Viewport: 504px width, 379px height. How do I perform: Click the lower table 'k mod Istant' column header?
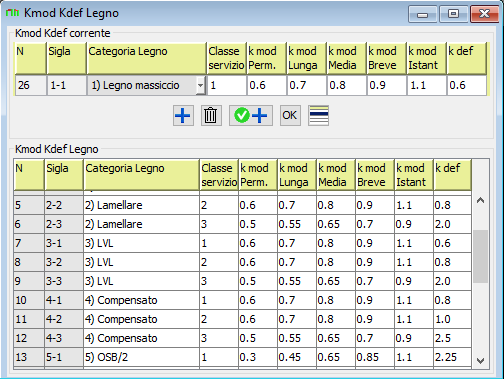coord(414,175)
